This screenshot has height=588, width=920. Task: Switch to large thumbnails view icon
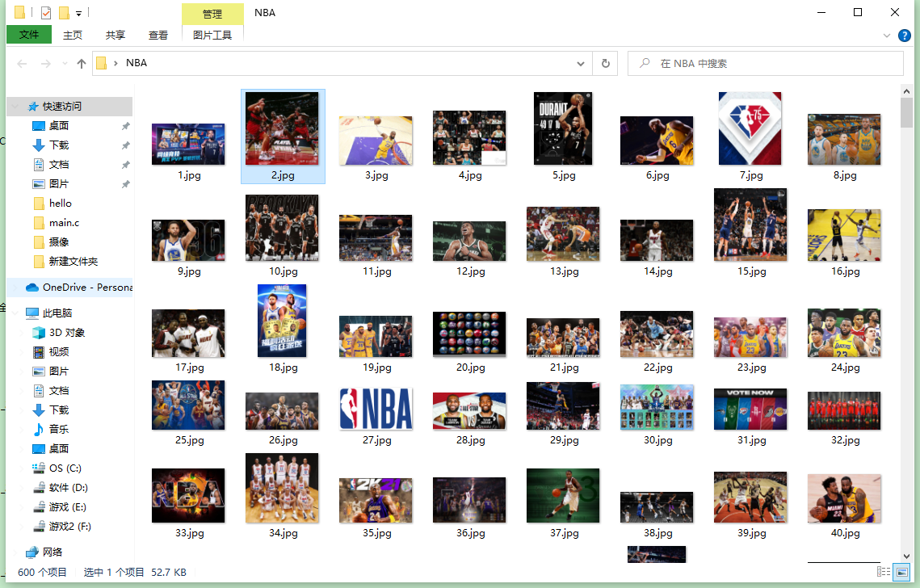[901, 572]
